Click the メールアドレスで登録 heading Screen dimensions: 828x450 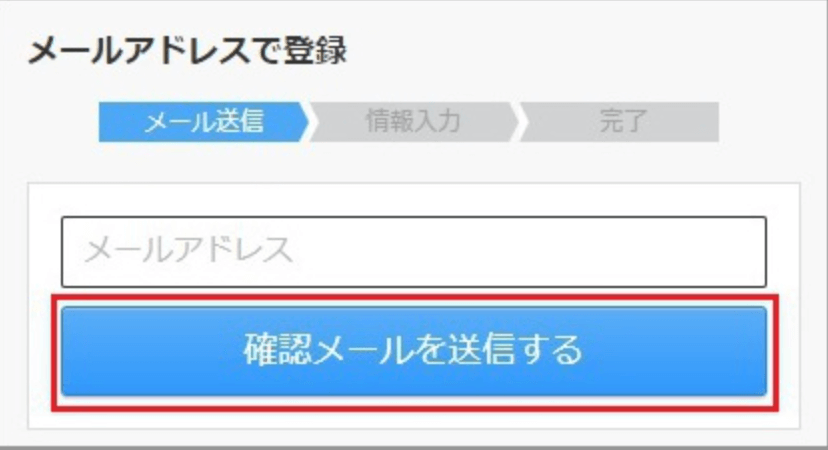pyautogui.click(x=187, y=51)
